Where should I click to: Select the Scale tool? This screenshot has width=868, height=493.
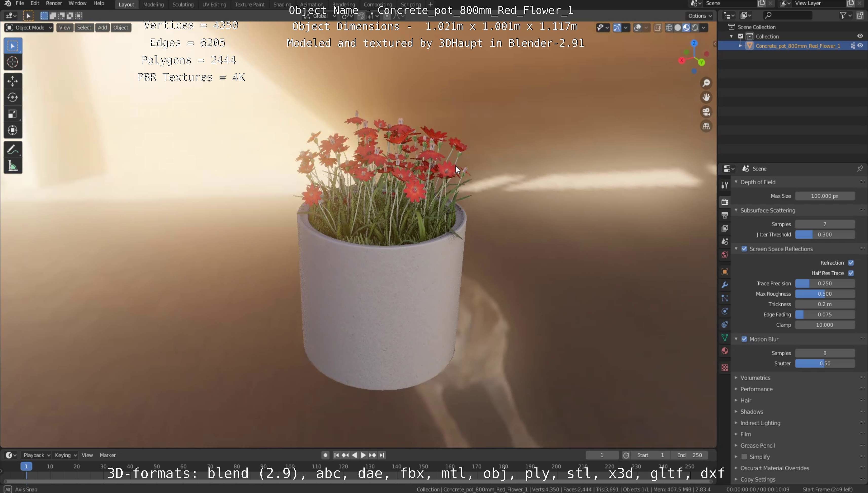[13, 114]
